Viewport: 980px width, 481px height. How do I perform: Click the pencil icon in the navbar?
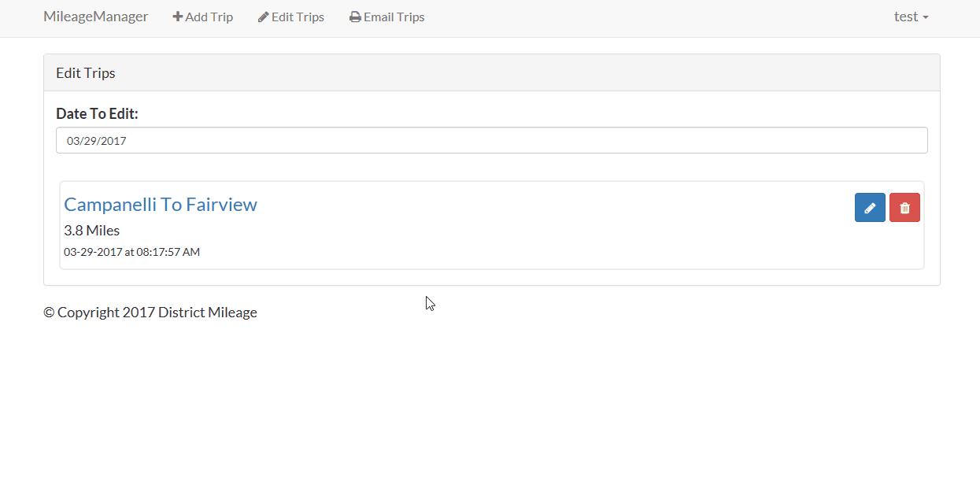(263, 17)
